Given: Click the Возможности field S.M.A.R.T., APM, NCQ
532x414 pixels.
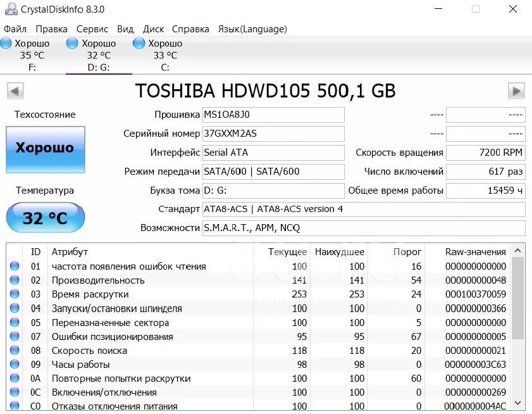Looking at the screenshot, I should (364, 229).
